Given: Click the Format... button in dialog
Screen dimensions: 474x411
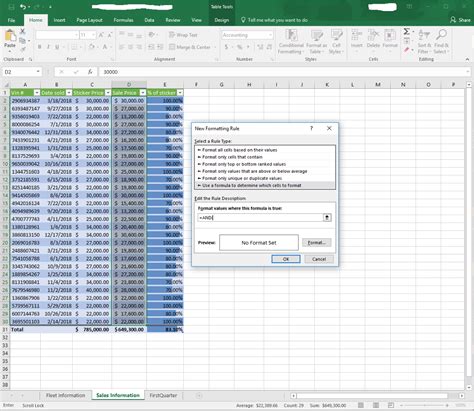Looking at the screenshot, I should click(317, 242).
